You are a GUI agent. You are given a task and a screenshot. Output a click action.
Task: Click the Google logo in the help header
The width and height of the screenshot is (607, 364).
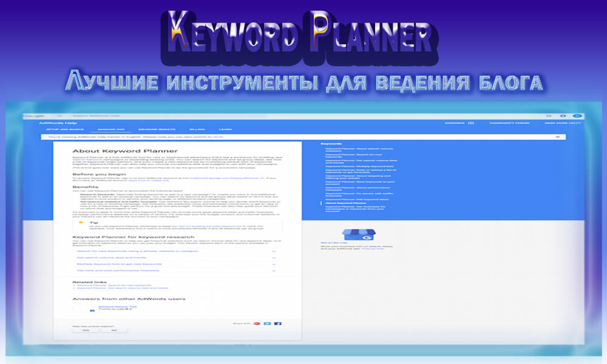tap(33, 116)
